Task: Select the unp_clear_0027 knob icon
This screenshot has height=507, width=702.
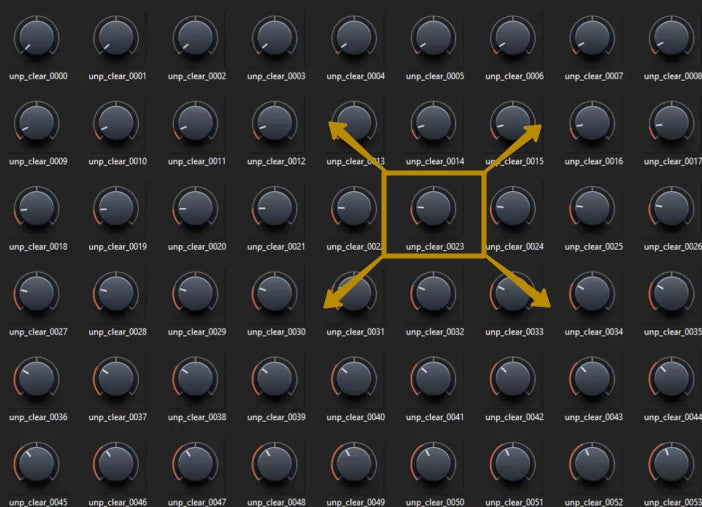Action: (x=37, y=293)
